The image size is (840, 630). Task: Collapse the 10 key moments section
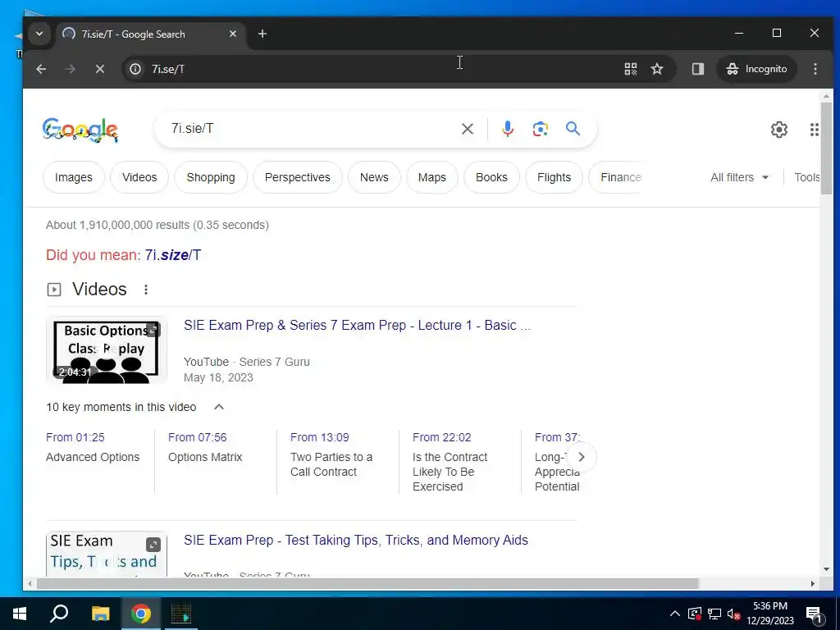coord(218,407)
